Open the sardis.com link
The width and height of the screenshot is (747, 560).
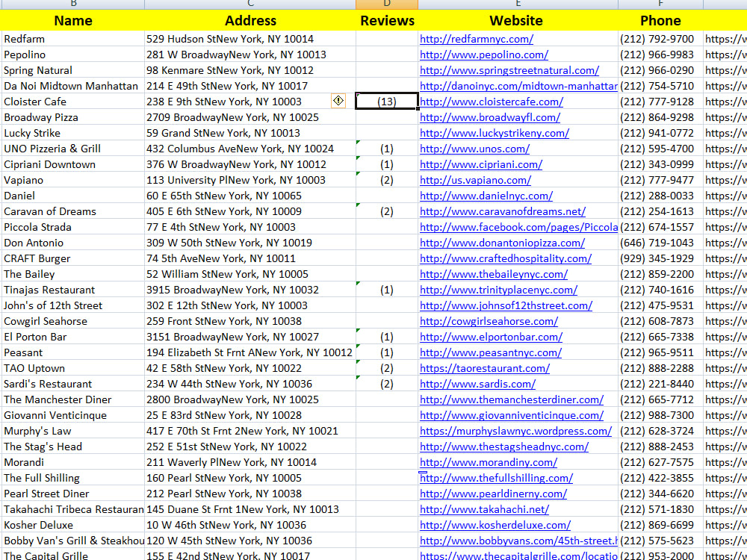pyautogui.click(x=477, y=385)
